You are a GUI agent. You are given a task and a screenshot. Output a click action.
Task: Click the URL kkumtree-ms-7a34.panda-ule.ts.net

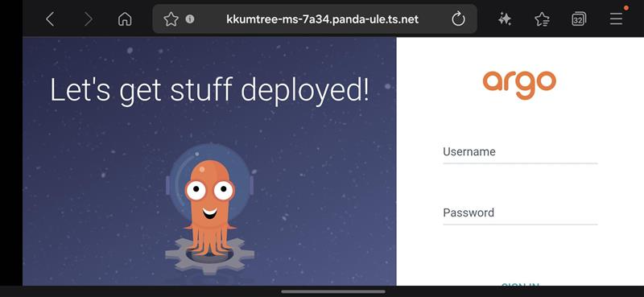pyautogui.click(x=323, y=19)
